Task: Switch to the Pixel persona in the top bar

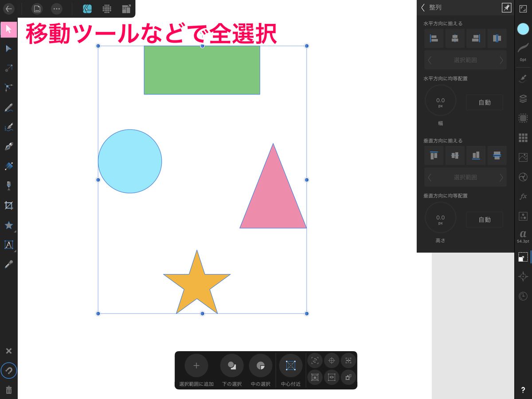Action: [x=106, y=9]
